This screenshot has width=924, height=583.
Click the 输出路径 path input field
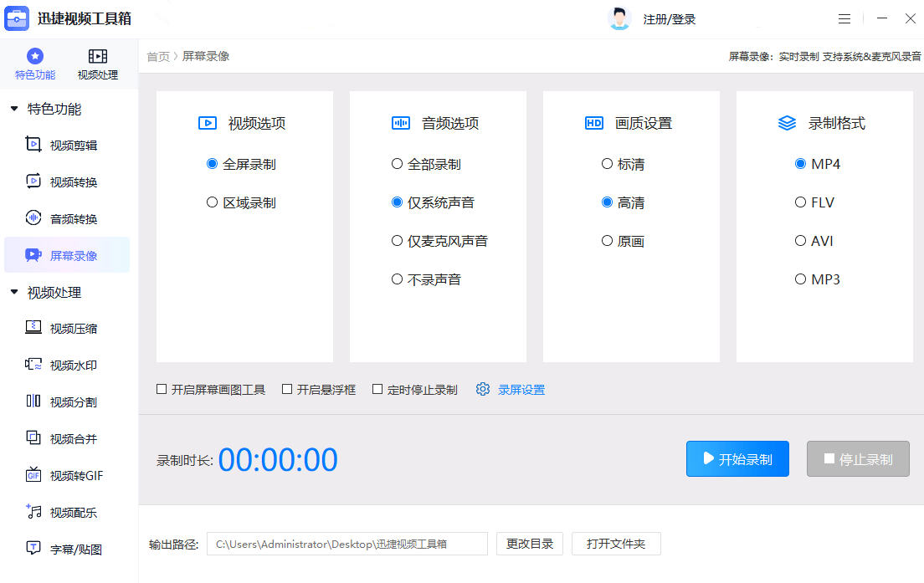347,544
